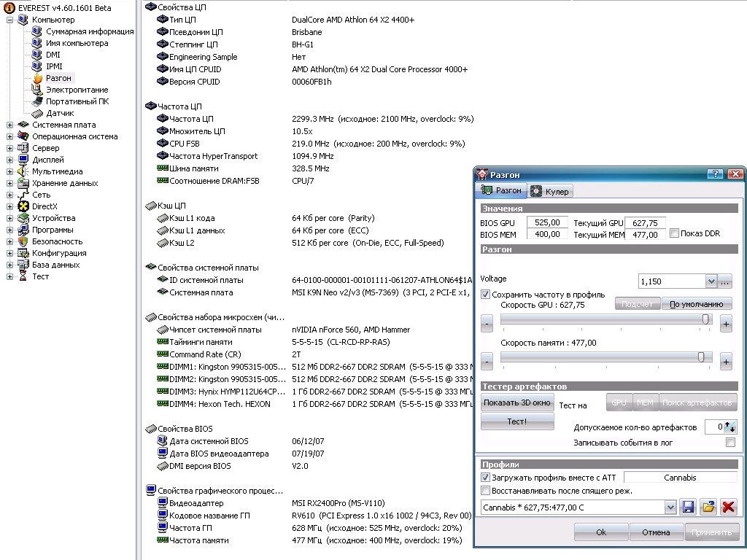Click the ellipsis button beside Voltage
Image resolution: width=747 pixels, height=560 pixels.
tap(724, 281)
